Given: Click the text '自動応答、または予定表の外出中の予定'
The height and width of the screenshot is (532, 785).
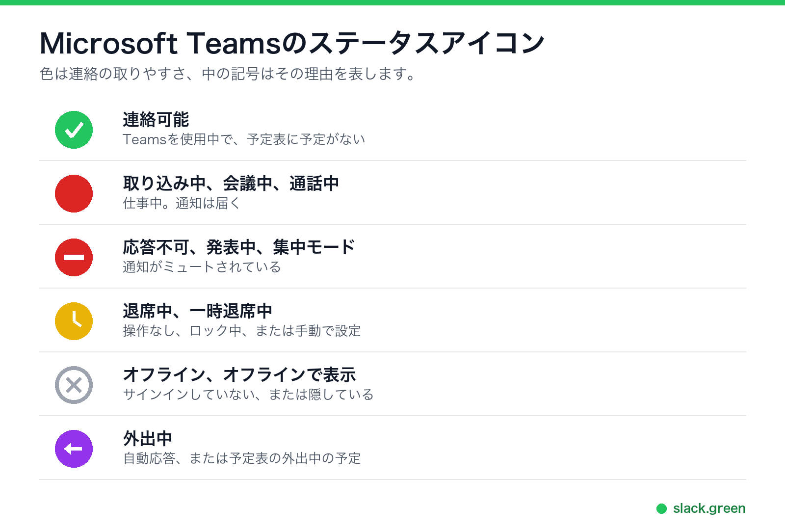Looking at the screenshot, I should tap(242, 458).
